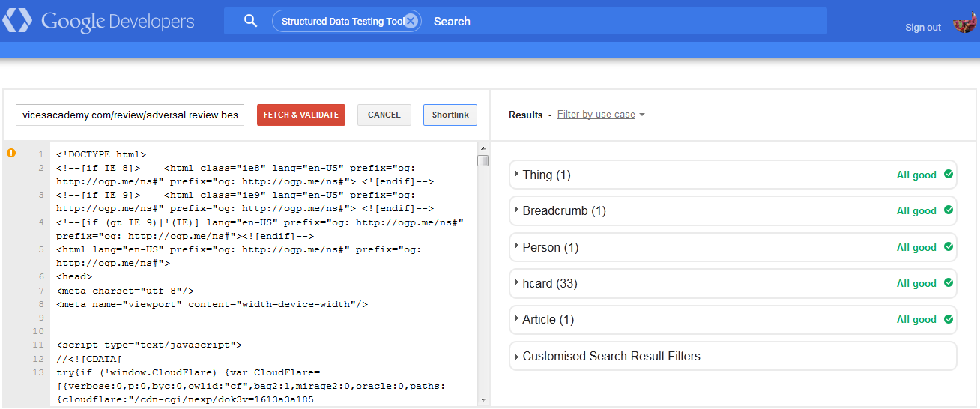
Task: Expand the Article (1) result
Action: 733,319
